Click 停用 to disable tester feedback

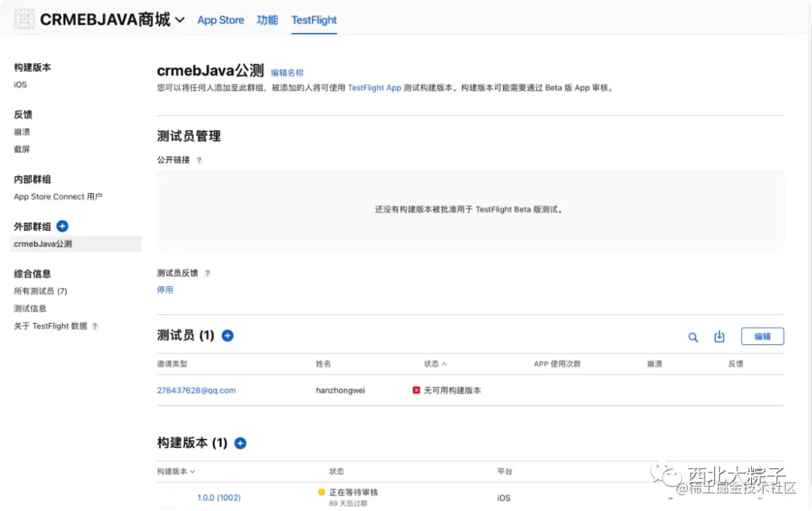(x=165, y=290)
